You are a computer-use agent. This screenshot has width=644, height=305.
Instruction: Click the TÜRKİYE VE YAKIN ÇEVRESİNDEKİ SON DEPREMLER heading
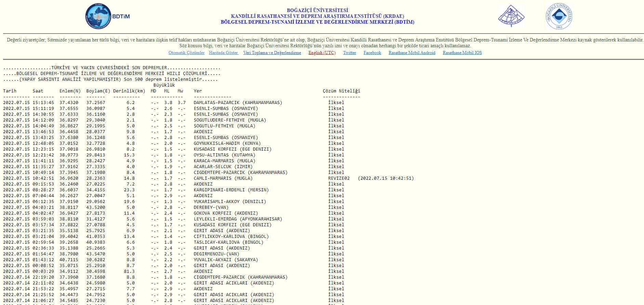point(109,68)
